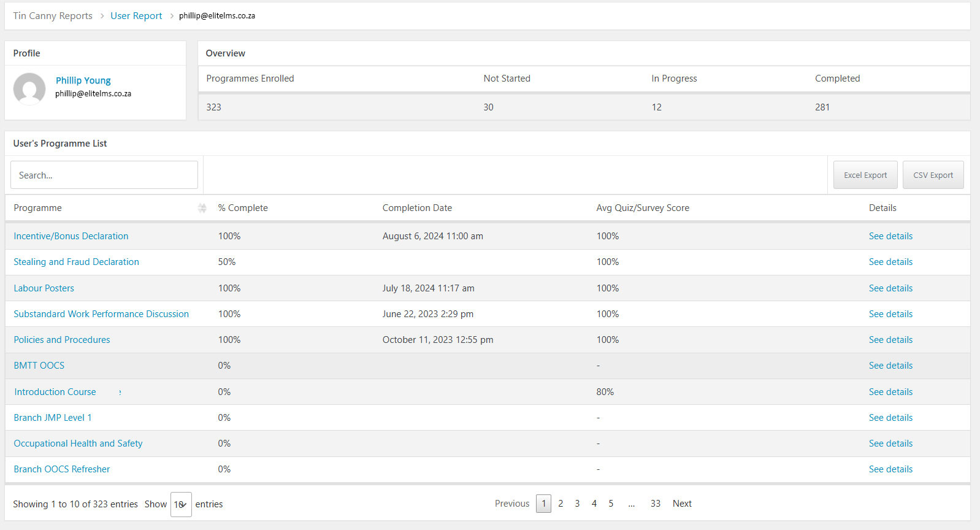This screenshot has height=530, width=980.
Task: See details for Branch OOCS Refresher
Action: tap(890, 469)
